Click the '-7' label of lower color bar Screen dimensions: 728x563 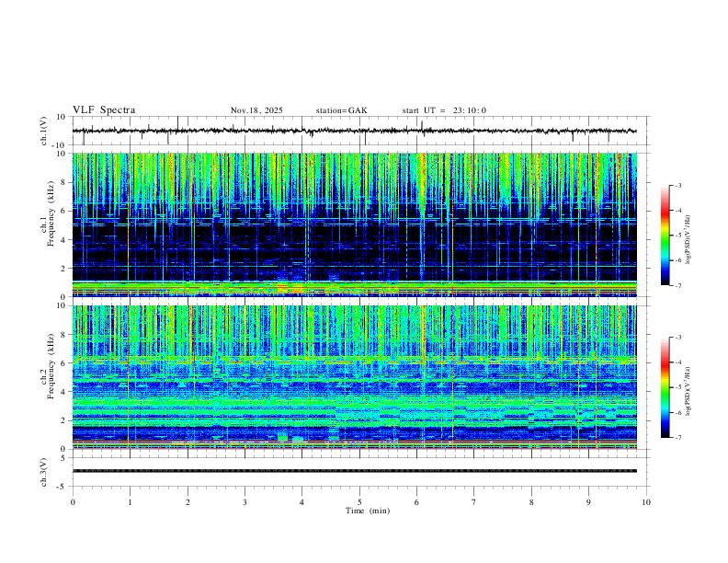(x=677, y=438)
